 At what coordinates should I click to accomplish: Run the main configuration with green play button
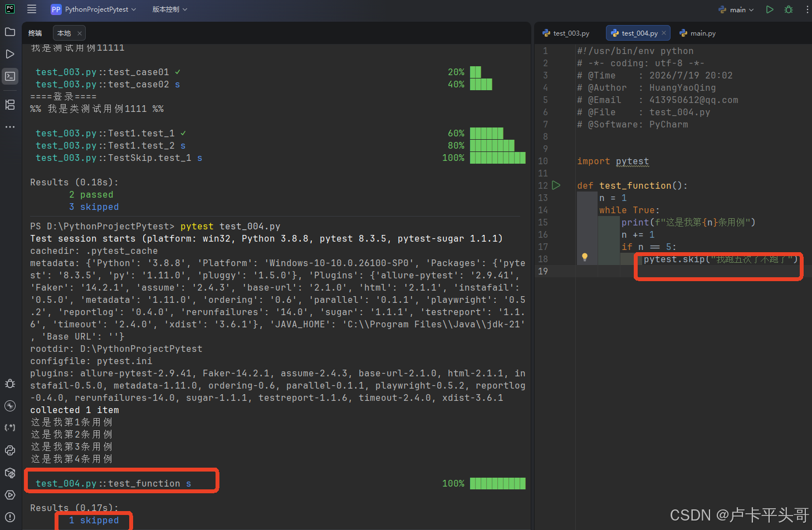pyautogui.click(x=770, y=9)
